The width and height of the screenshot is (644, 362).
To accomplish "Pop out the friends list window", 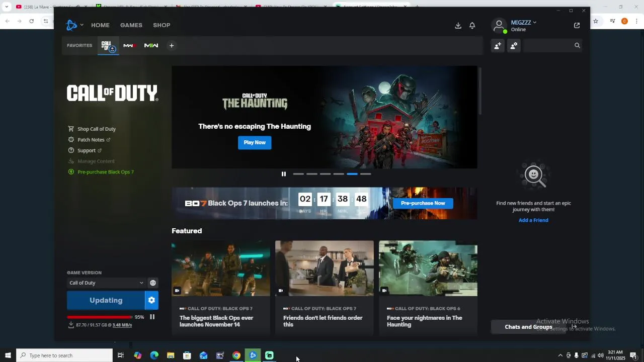I will (x=577, y=26).
